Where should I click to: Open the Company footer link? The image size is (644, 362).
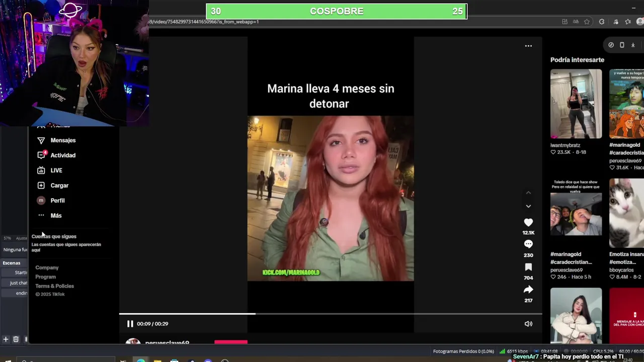(47, 268)
